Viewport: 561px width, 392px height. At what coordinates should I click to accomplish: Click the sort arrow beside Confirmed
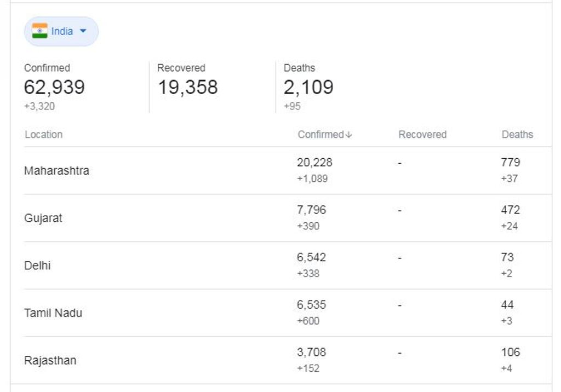tap(349, 135)
